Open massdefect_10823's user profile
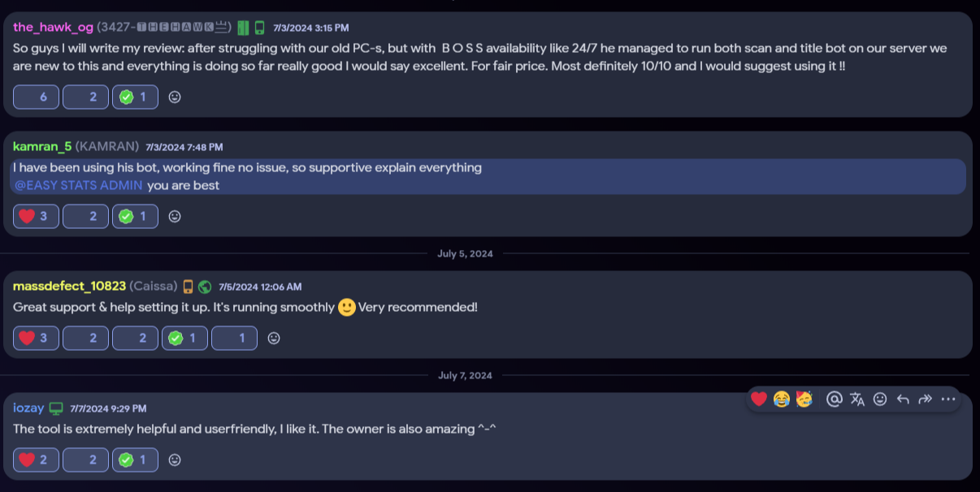The image size is (980, 492). 69,287
